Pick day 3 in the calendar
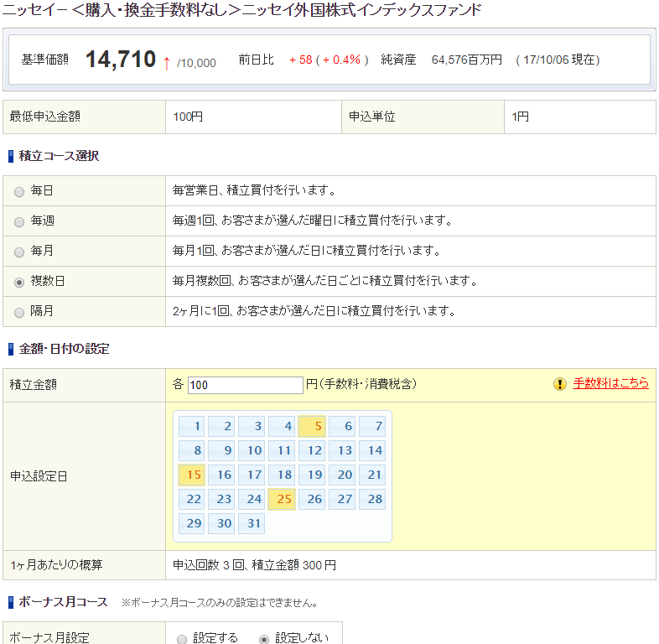This screenshot has height=644, width=659. [252, 426]
